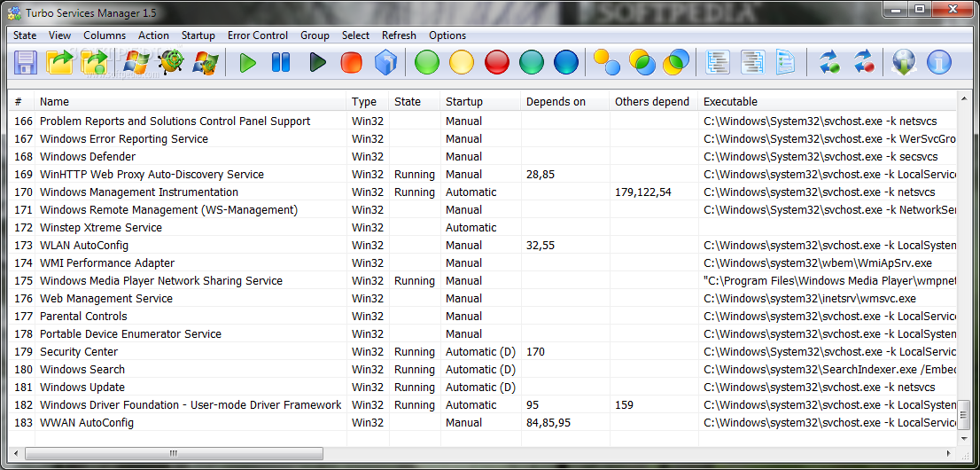Sort by the Type column header
This screenshot has width=980, height=470.
[x=368, y=101]
